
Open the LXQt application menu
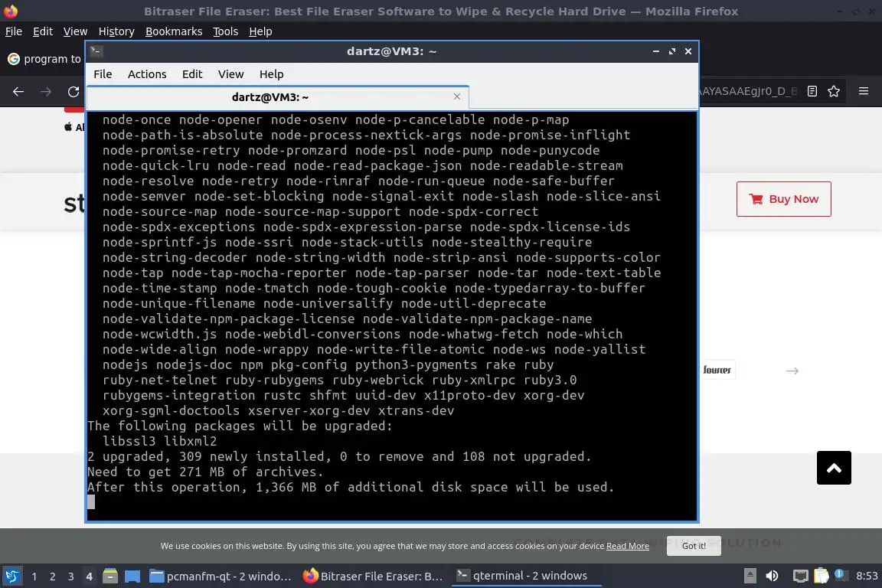(11, 577)
